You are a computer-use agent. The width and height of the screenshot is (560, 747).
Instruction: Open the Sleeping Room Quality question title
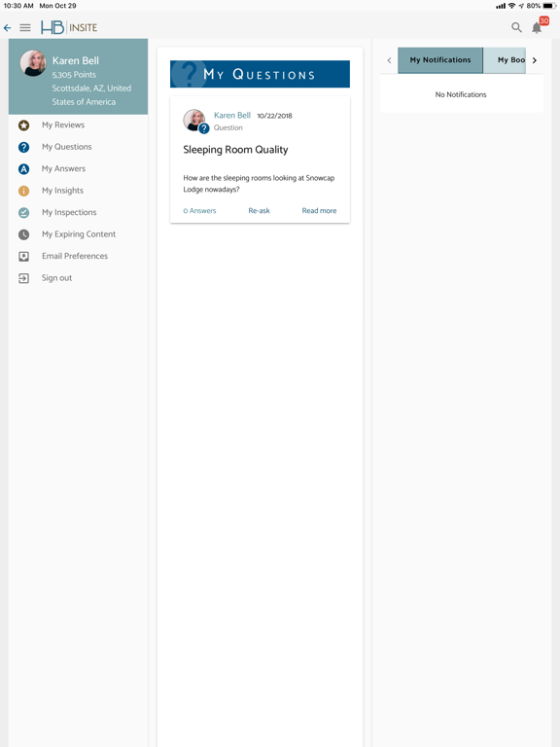point(235,150)
